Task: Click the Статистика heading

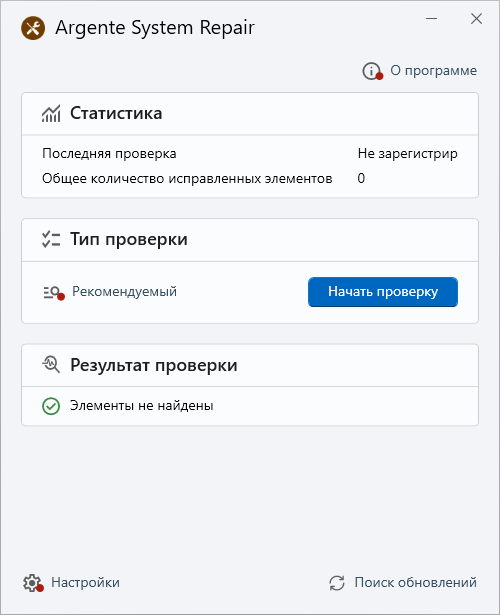Action: coord(116,113)
